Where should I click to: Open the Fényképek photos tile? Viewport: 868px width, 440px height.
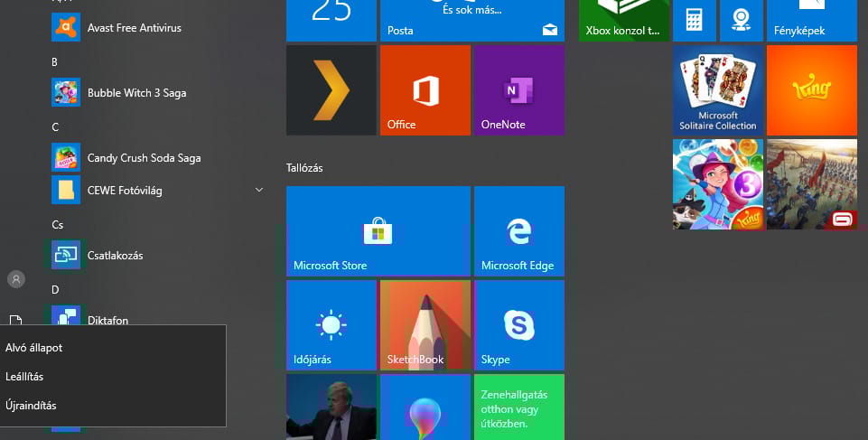(811, 21)
